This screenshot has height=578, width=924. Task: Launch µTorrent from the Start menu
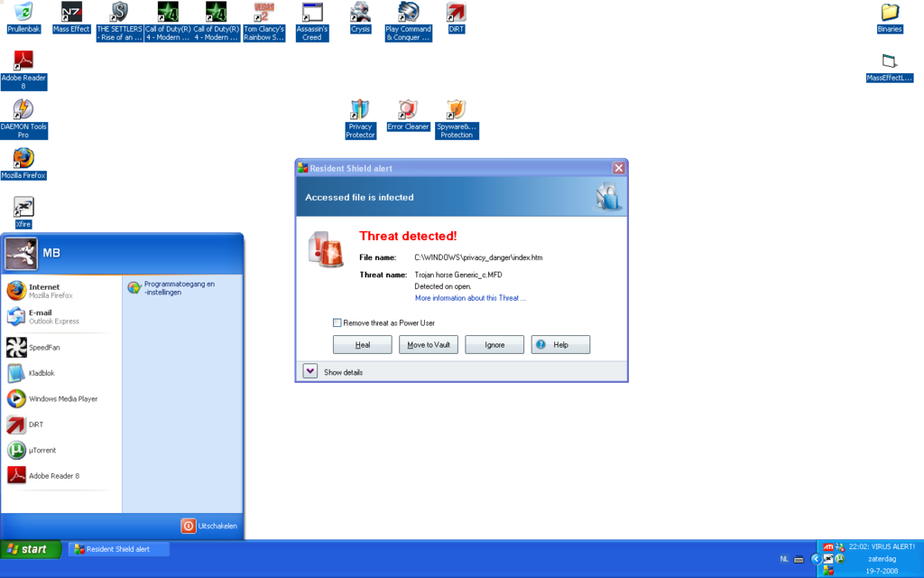61,450
